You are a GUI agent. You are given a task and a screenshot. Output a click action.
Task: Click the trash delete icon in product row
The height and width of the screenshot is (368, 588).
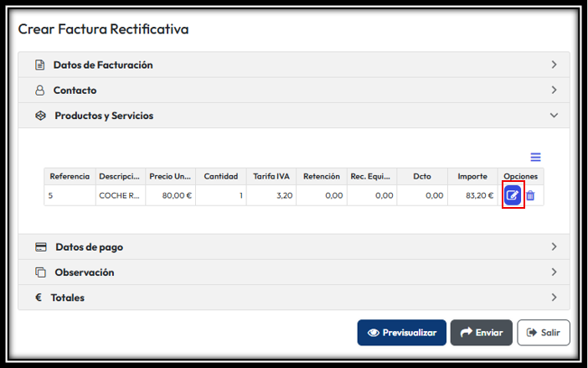(530, 195)
